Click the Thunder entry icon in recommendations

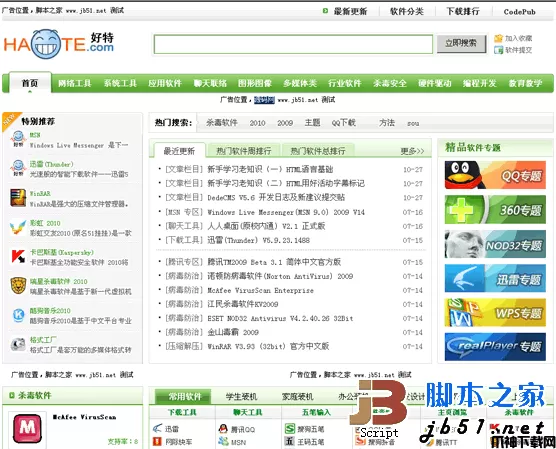coord(18,168)
